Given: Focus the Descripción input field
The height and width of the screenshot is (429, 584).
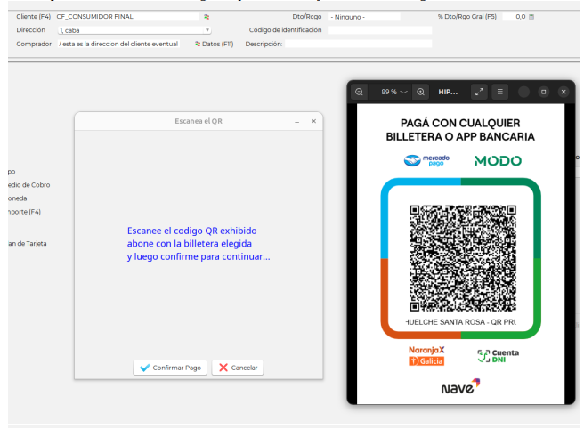Looking at the screenshot, I should pos(358,44).
